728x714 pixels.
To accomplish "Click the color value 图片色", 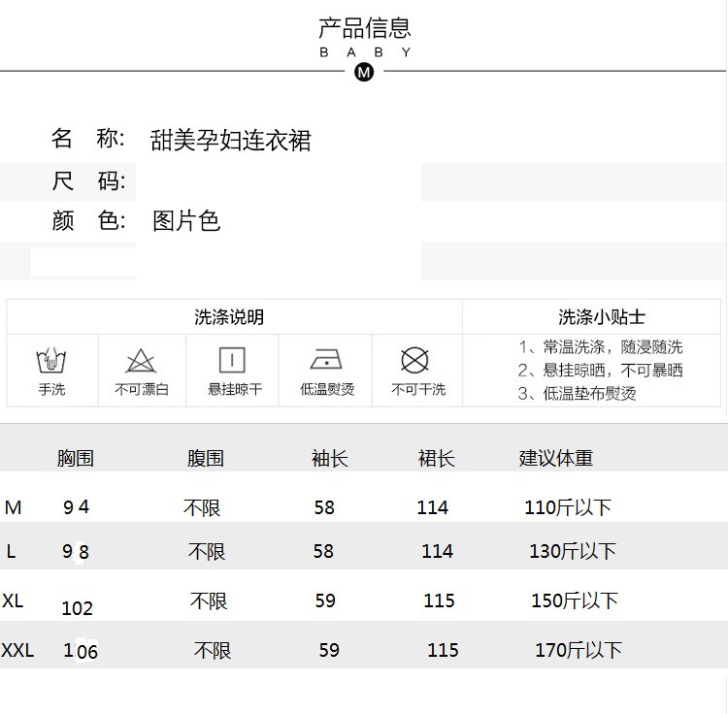I will (x=186, y=221).
